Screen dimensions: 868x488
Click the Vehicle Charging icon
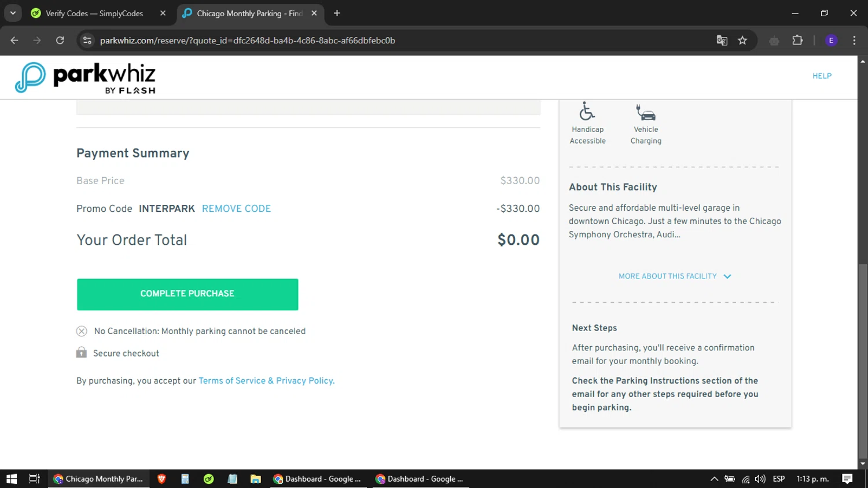tap(646, 112)
